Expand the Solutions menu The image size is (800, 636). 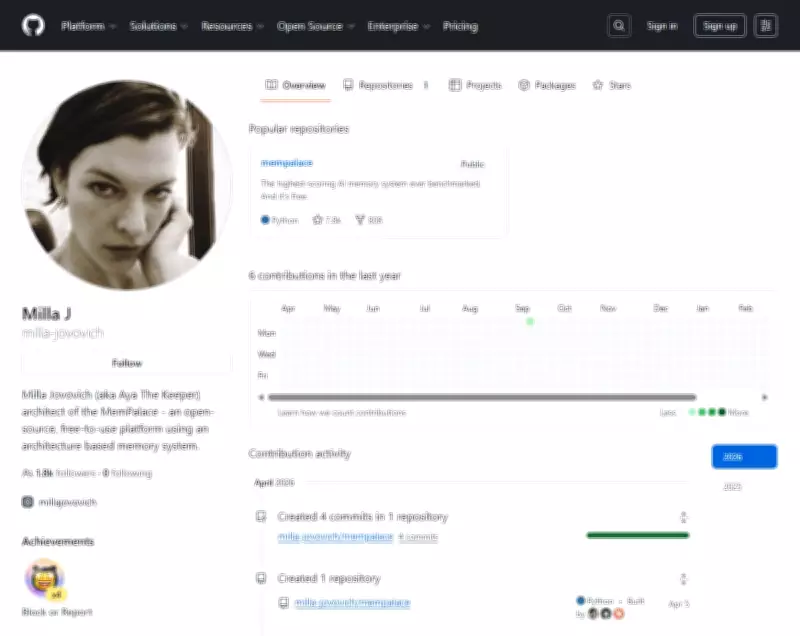158,26
